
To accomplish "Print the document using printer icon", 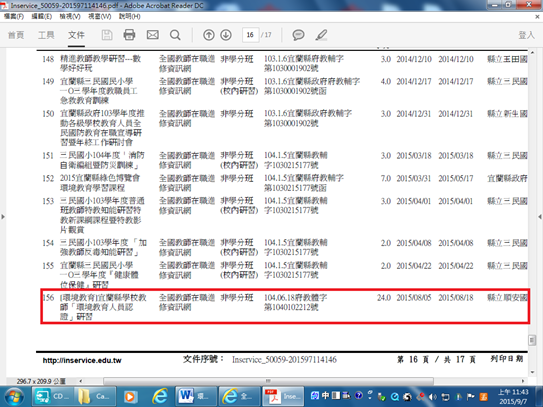I will tap(129, 35).
